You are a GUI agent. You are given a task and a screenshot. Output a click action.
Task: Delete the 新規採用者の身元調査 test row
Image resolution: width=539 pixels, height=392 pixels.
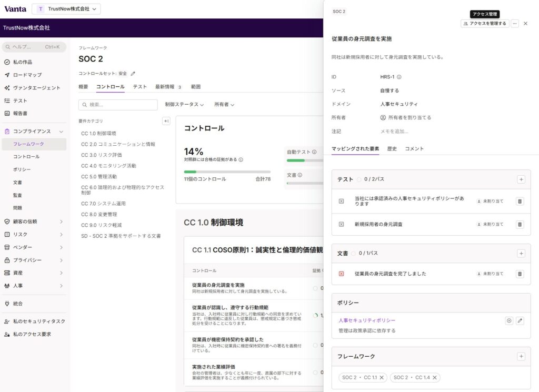[x=520, y=224]
